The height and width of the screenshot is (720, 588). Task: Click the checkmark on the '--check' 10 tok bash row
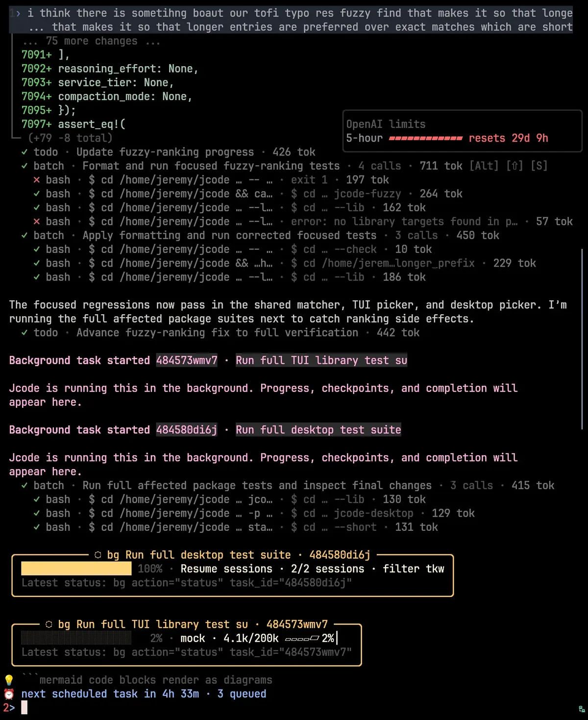(x=37, y=249)
